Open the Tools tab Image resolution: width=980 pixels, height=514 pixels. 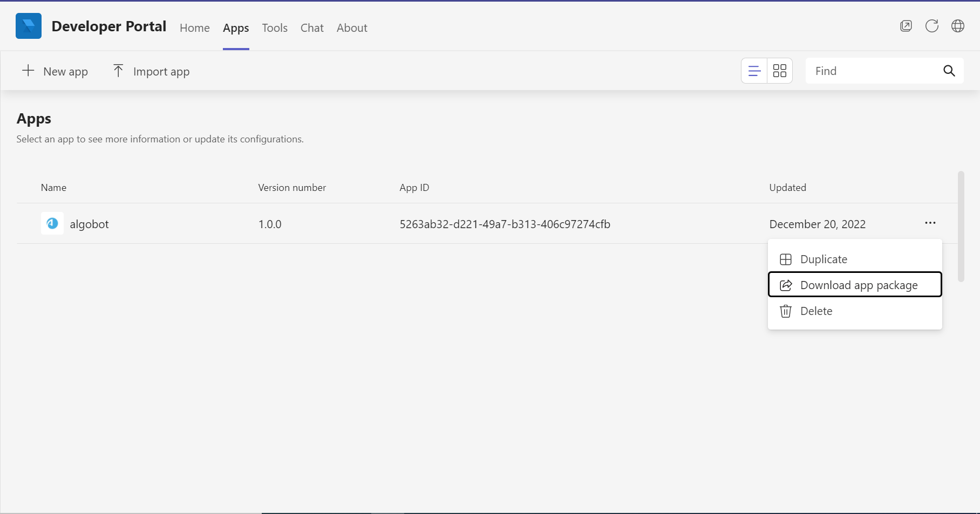coord(275,28)
